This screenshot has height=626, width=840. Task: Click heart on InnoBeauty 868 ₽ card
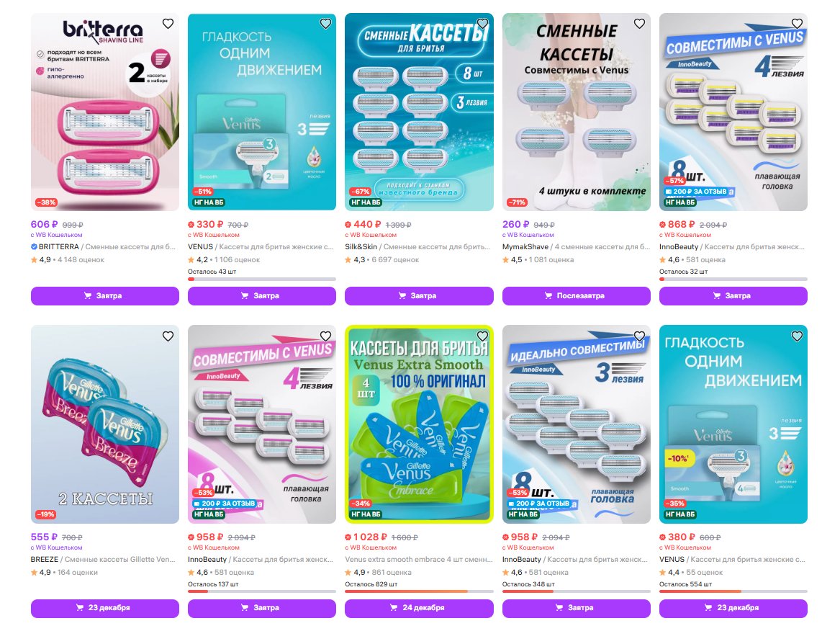(x=797, y=24)
